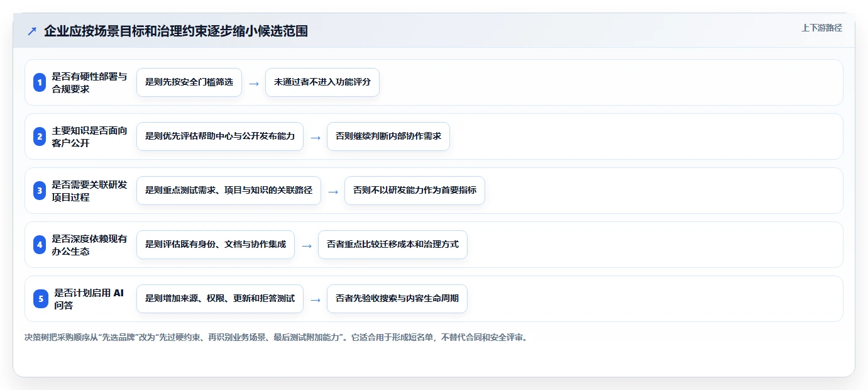868x390 pixels.
Task: Click the 否者先验收搜索与内容生命周期 box
Action: click(397, 299)
